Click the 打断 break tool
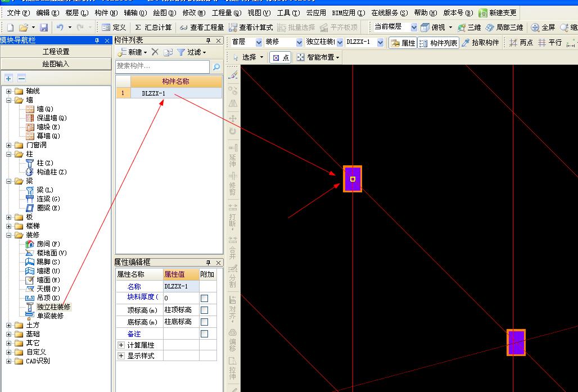 (x=233, y=217)
